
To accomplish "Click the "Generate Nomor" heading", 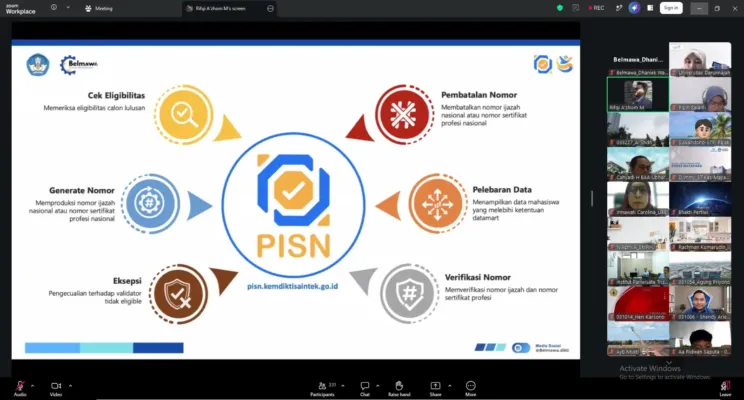I will (x=82, y=190).
